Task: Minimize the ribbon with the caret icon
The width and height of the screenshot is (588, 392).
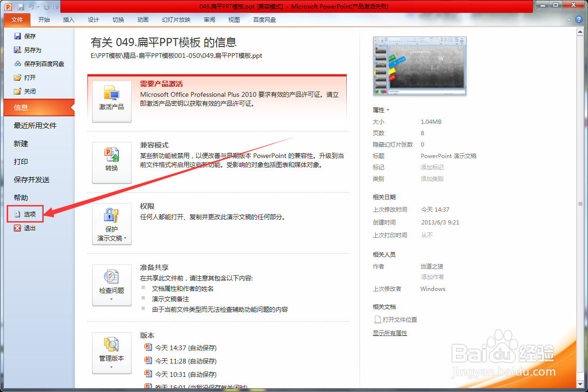Action: pos(569,20)
